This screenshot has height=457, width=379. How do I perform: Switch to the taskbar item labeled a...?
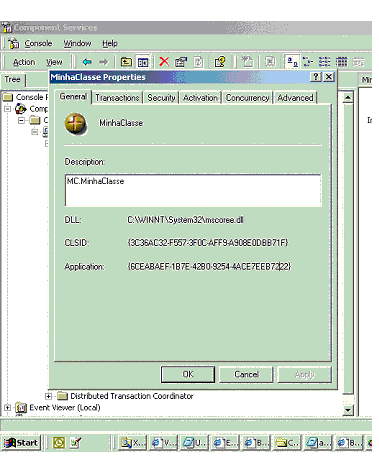(x=318, y=443)
